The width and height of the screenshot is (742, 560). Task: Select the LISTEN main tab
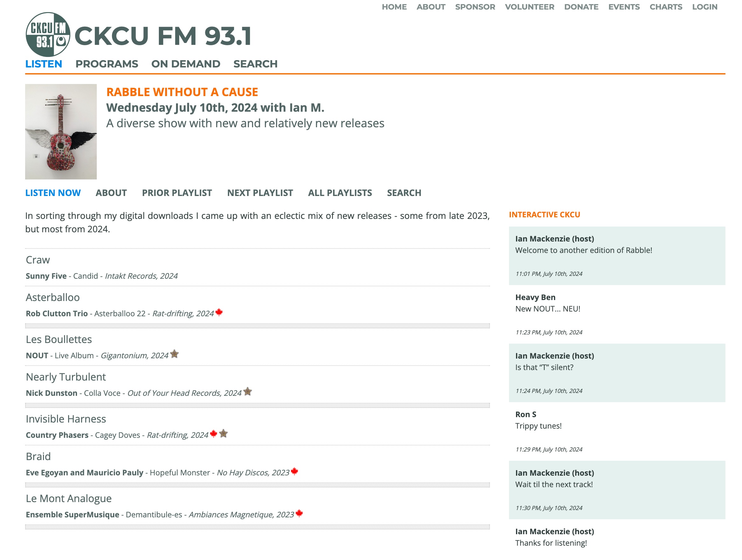pyautogui.click(x=44, y=64)
